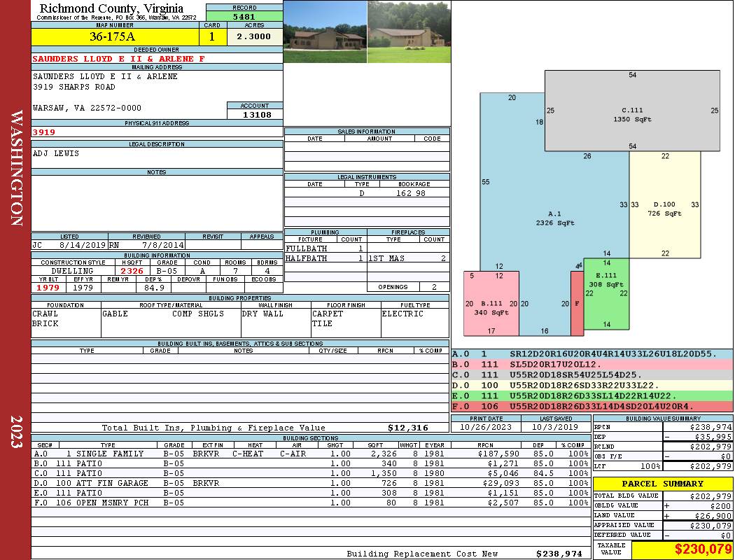735x560 pixels.
Task: Click the Richmond County, Virginia title
Action: click(x=111, y=8)
